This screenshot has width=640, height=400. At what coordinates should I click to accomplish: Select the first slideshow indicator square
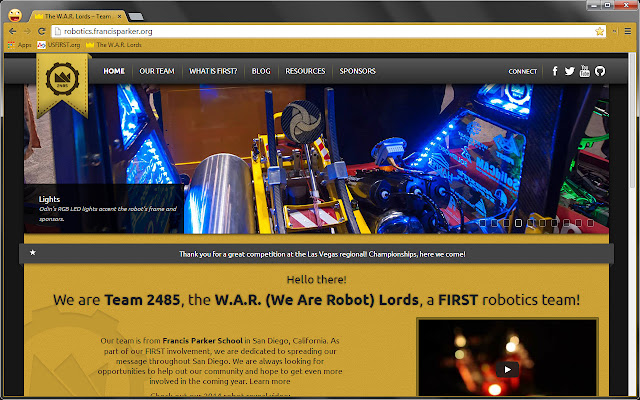(x=482, y=223)
